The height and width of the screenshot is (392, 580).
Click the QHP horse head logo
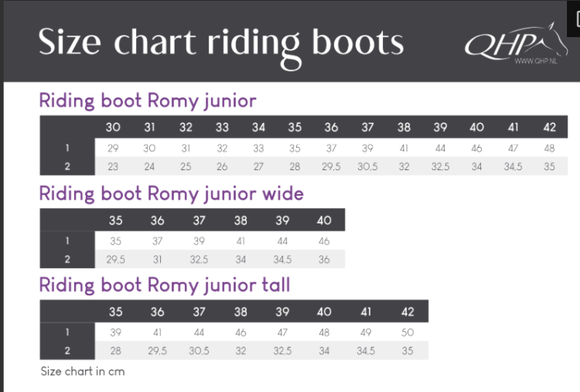click(x=516, y=44)
